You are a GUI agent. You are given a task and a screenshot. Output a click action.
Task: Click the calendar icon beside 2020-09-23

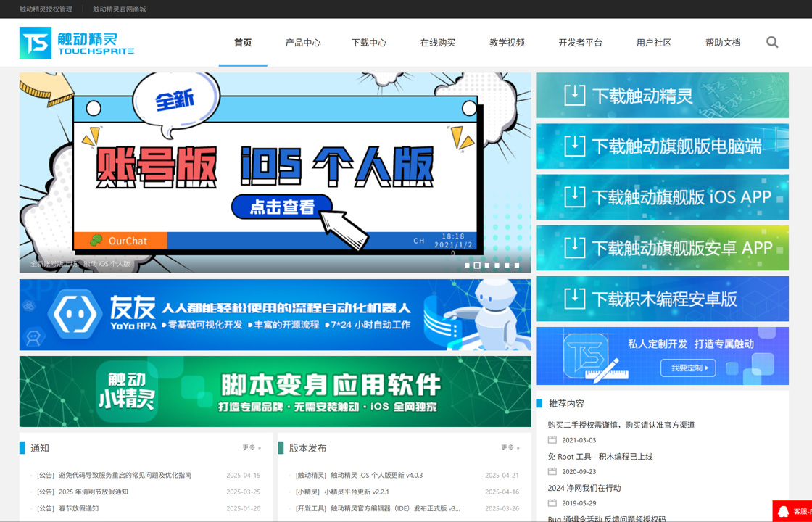click(552, 472)
